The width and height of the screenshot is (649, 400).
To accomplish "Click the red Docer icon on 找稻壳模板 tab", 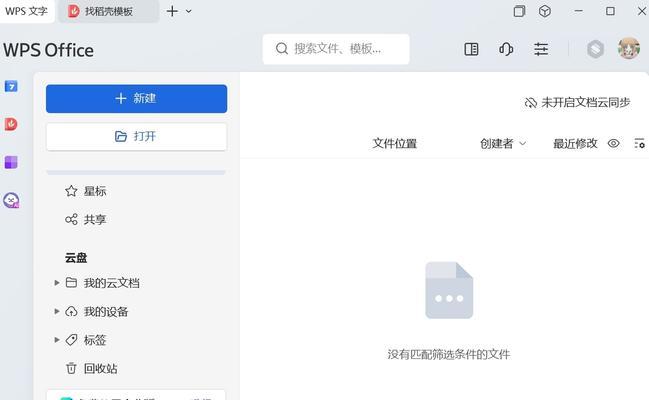I will [x=74, y=11].
